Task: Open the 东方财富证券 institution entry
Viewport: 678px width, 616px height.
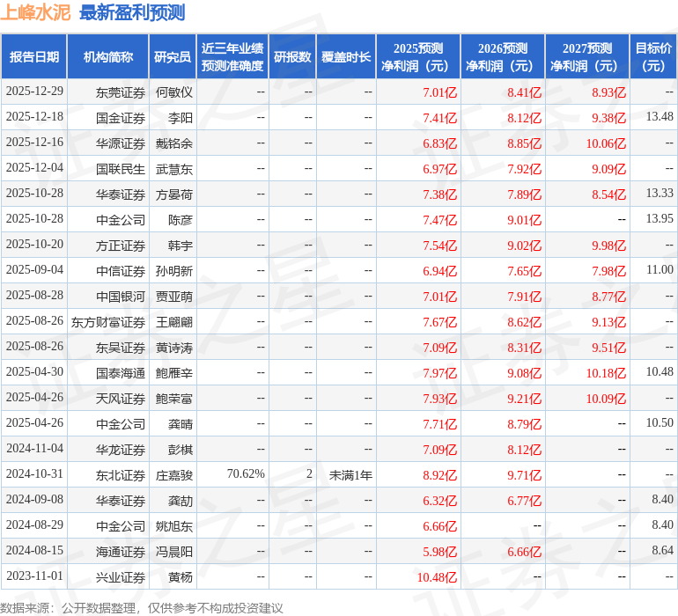Action: click(108, 322)
